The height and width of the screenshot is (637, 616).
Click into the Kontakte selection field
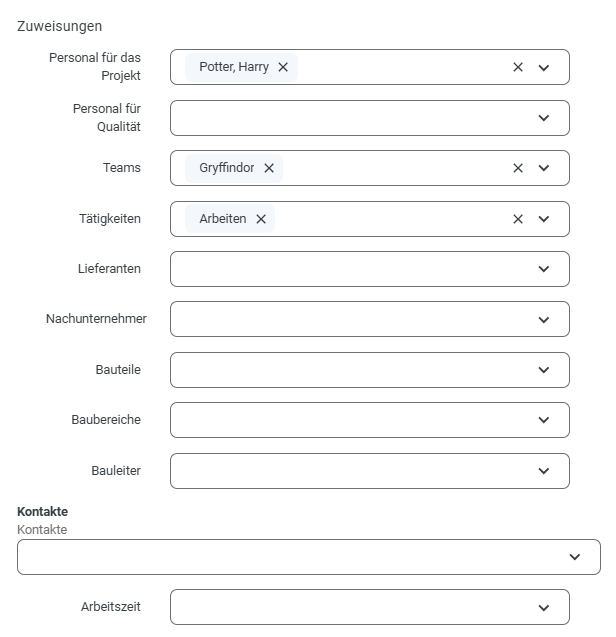(309, 557)
